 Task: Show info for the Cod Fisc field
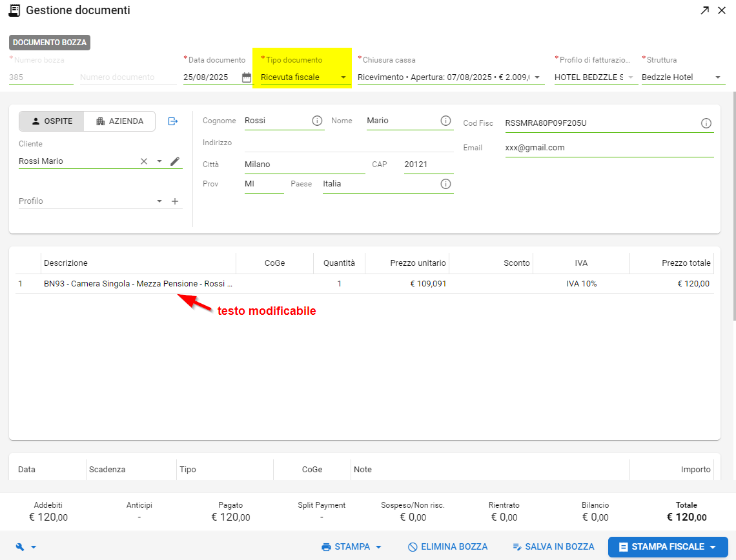point(706,123)
